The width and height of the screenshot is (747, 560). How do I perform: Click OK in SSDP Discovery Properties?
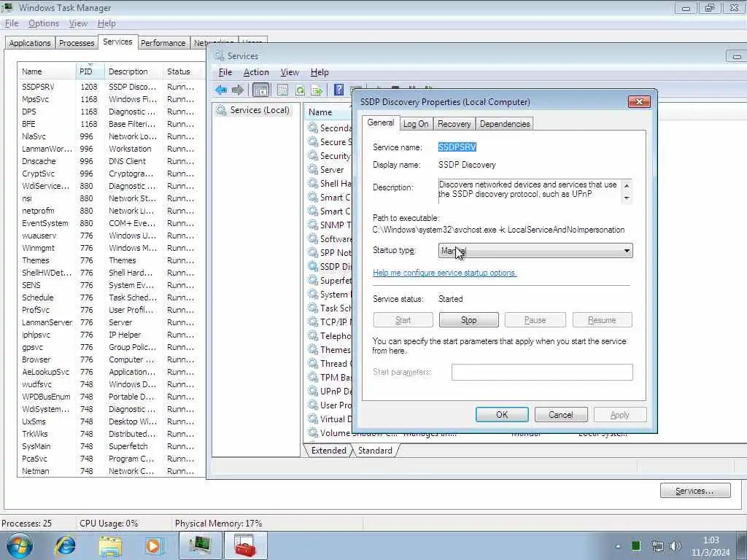tap(502, 414)
